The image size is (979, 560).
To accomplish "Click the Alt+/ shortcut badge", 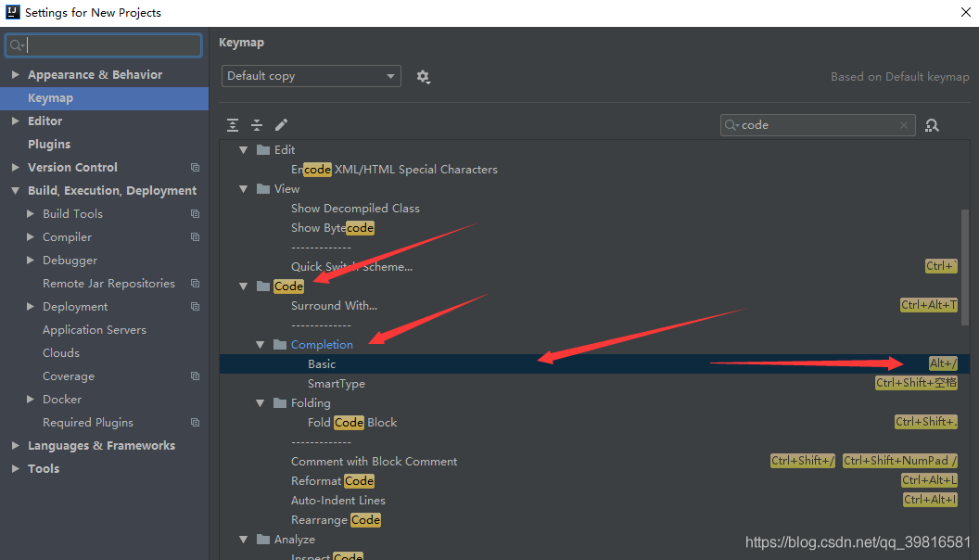I will (943, 363).
